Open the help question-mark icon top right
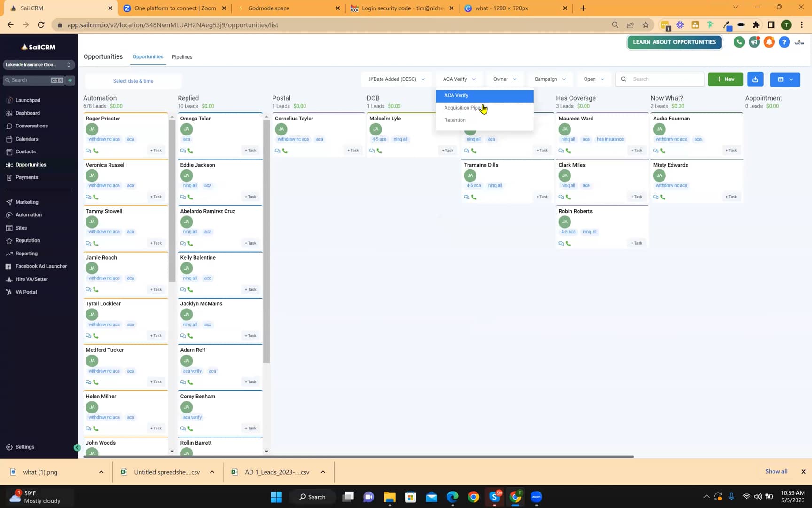This screenshot has width=812, height=508. coord(784,42)
